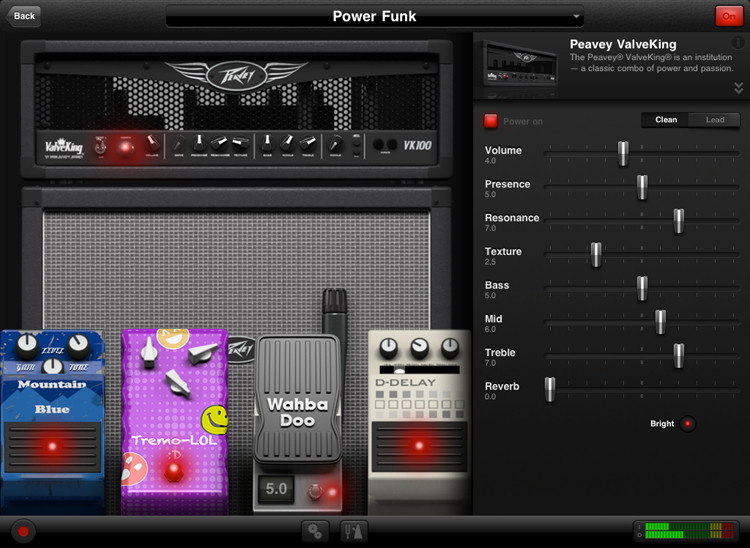Switch to the Clean channel
Screen dimensions: 750x548
click(665, 120)
